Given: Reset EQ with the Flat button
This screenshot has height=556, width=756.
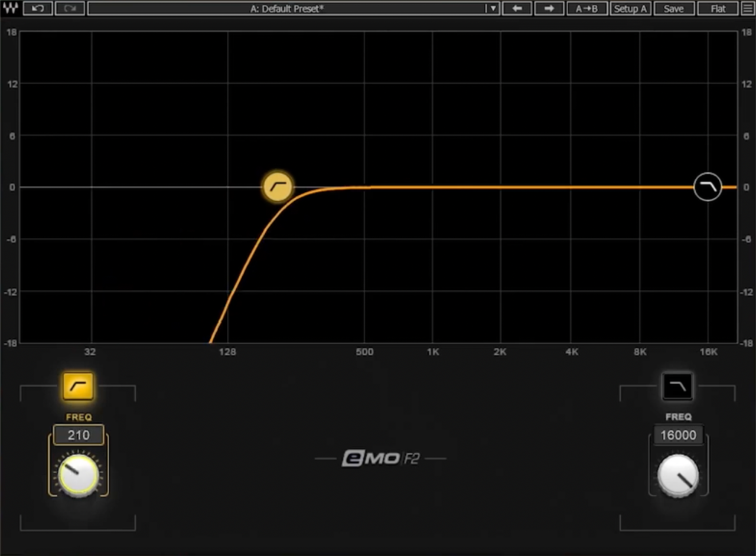Looking at the screenshot, I should tap(718, 8).
